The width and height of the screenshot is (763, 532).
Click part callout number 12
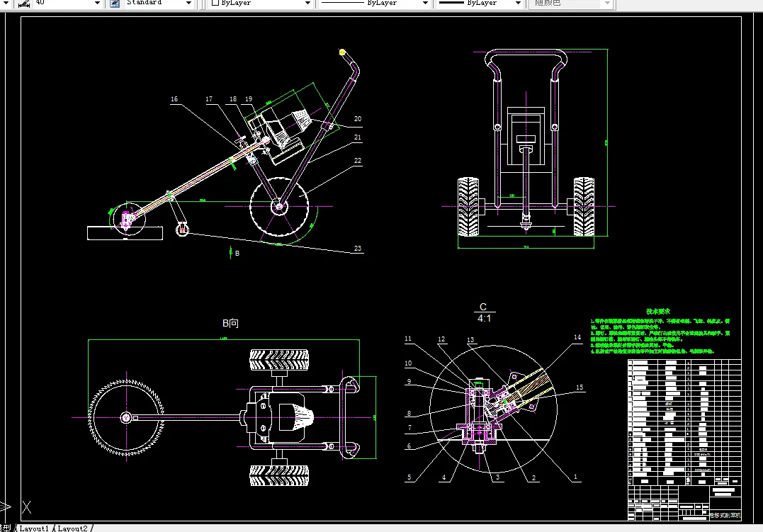coord(441,339)
